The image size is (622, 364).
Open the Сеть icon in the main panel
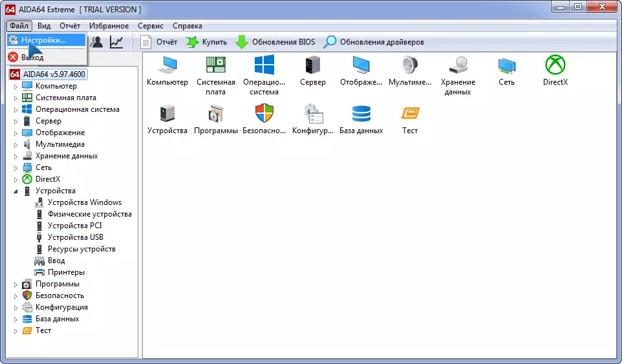(506, 70)
